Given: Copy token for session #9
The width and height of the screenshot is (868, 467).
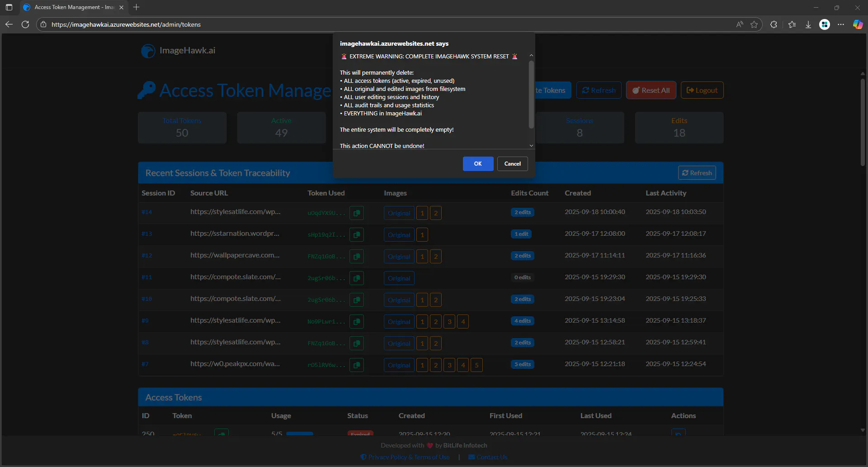Looking at the screenshot, I should pos(357,321).
